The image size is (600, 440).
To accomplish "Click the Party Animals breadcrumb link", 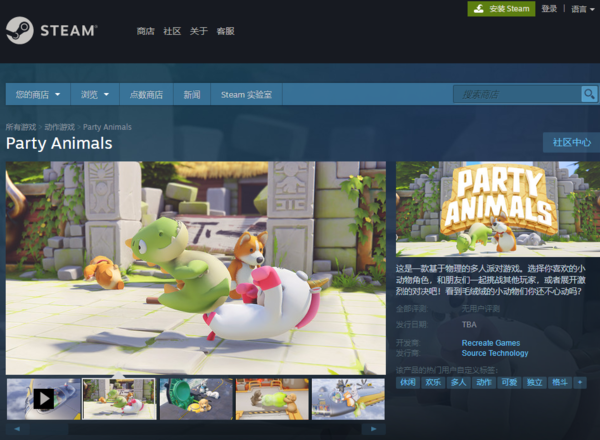I will 107,127.
